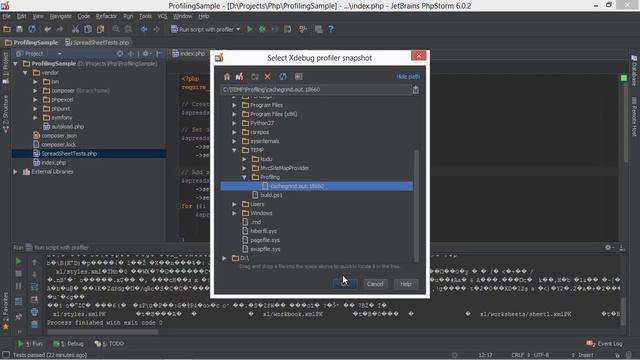640x360 pixels.
Task: Select the build.ps1 file
Action: point(271,195)
